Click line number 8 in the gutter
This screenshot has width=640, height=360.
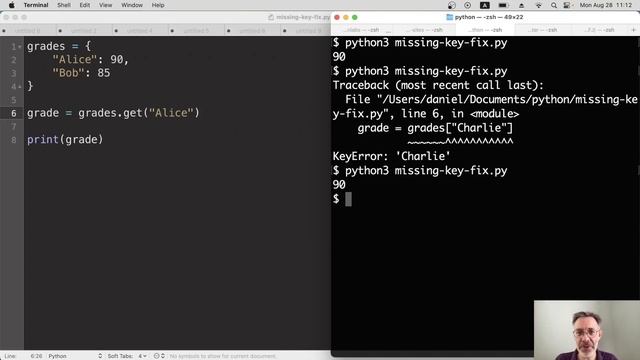tap(13, 140)
